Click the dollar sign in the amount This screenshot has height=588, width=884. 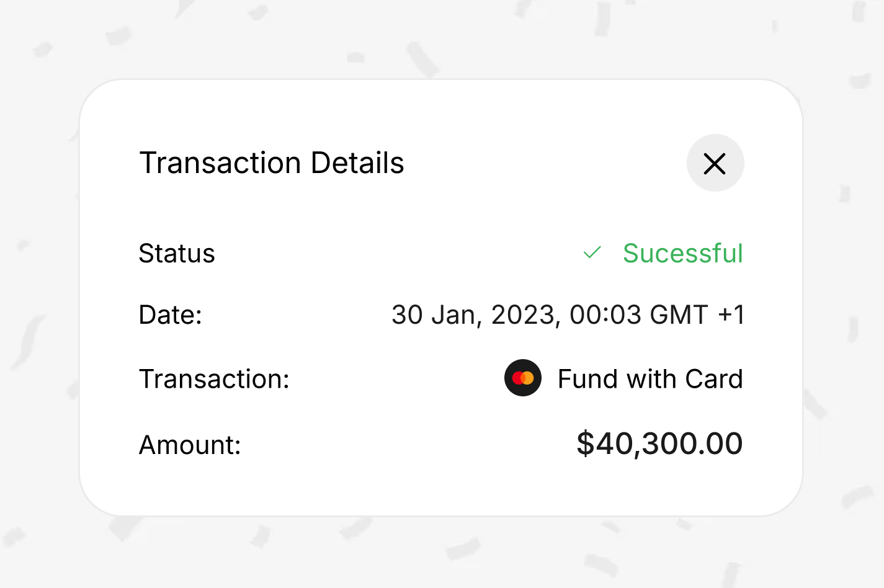tap(585, 443)
